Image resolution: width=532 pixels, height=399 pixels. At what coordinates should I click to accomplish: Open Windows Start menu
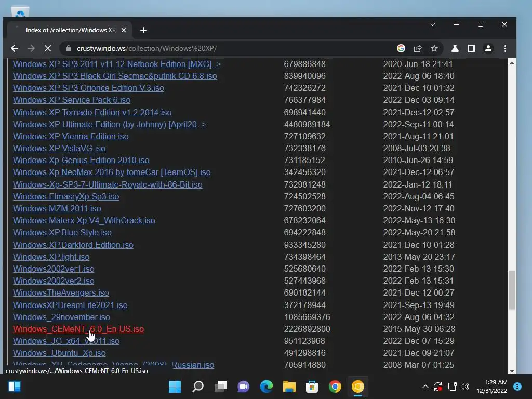pyautogui.click(x=175, y=387)
